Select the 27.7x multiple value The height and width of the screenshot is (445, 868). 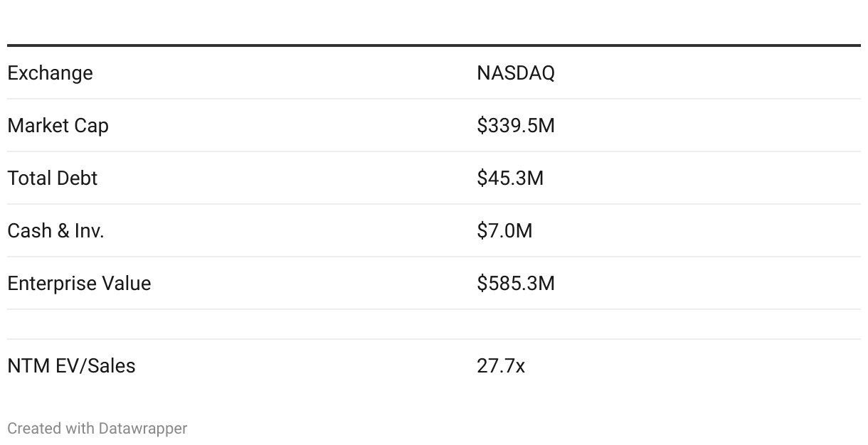(500, 366)
